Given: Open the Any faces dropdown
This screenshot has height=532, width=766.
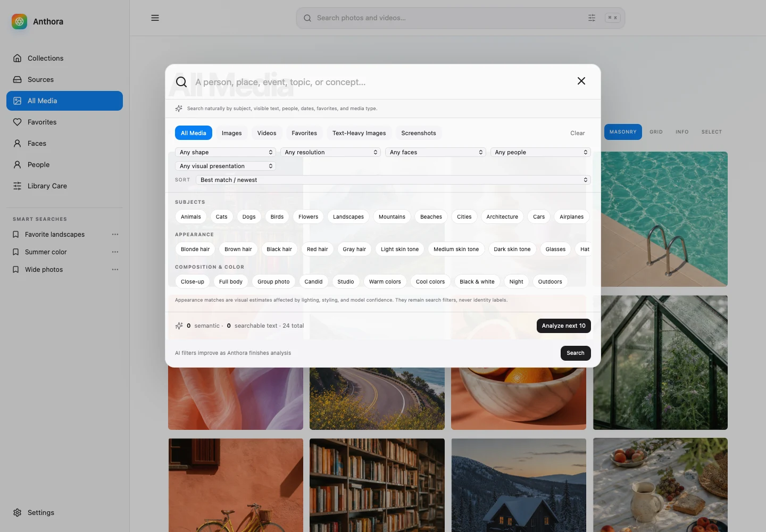Looking at the screenshot, I should coord(436,152).
